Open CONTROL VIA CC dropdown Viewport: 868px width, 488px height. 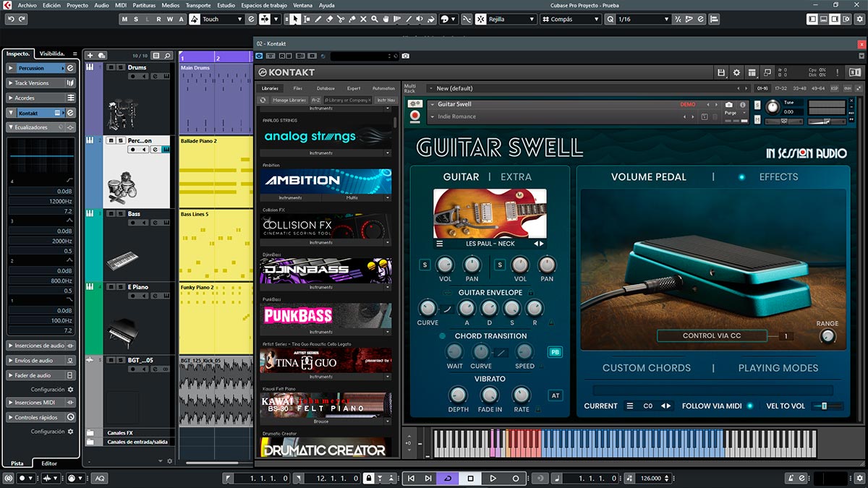[712, 335]
